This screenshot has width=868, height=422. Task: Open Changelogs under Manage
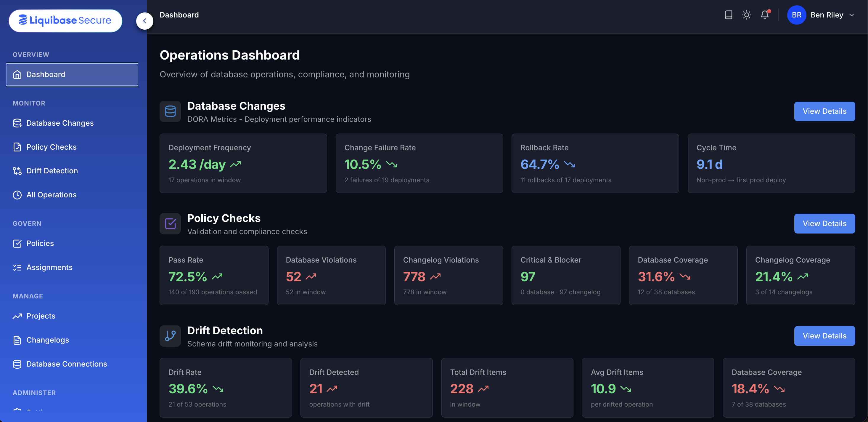coord(72,340)
